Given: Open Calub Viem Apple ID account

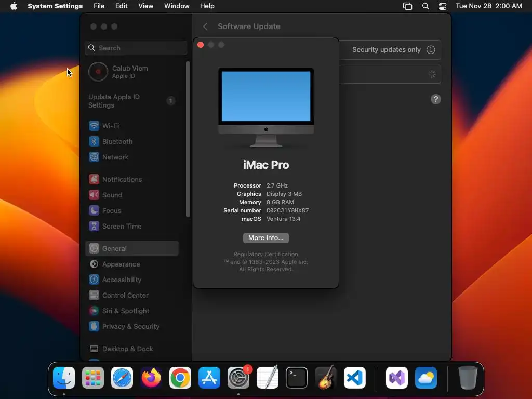Looking at the screenshot, I should click(x=133, y=72).
